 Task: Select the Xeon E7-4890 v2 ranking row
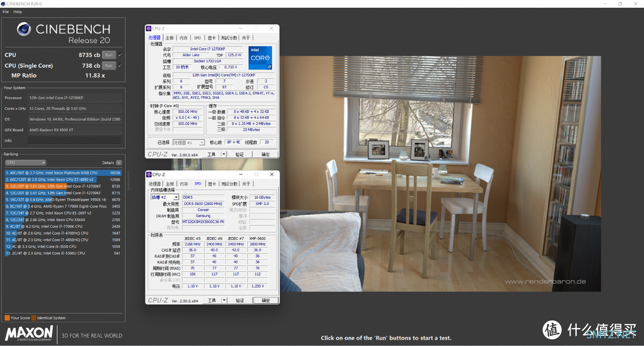point(63,180)
